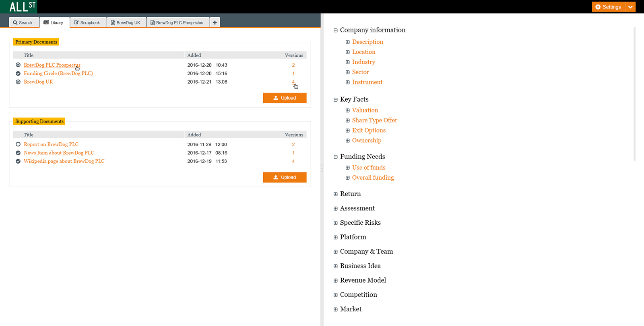Expand the Valuation item

pos(348,110)
